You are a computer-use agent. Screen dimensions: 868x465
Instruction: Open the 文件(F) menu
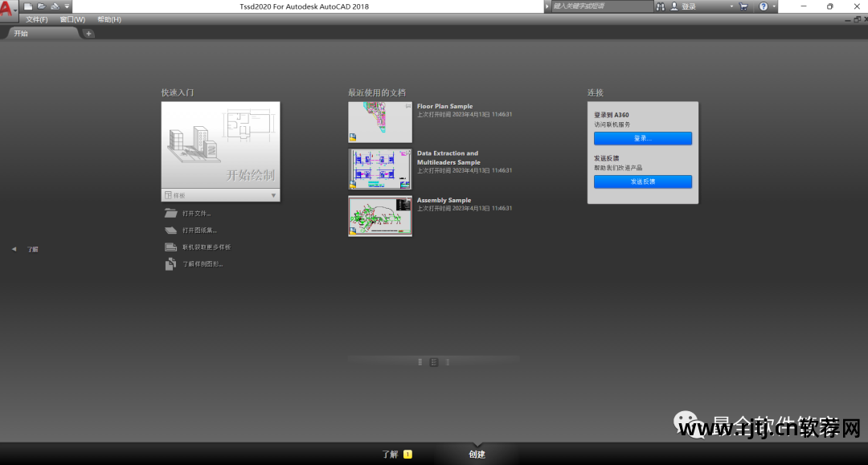pos(36,19)
